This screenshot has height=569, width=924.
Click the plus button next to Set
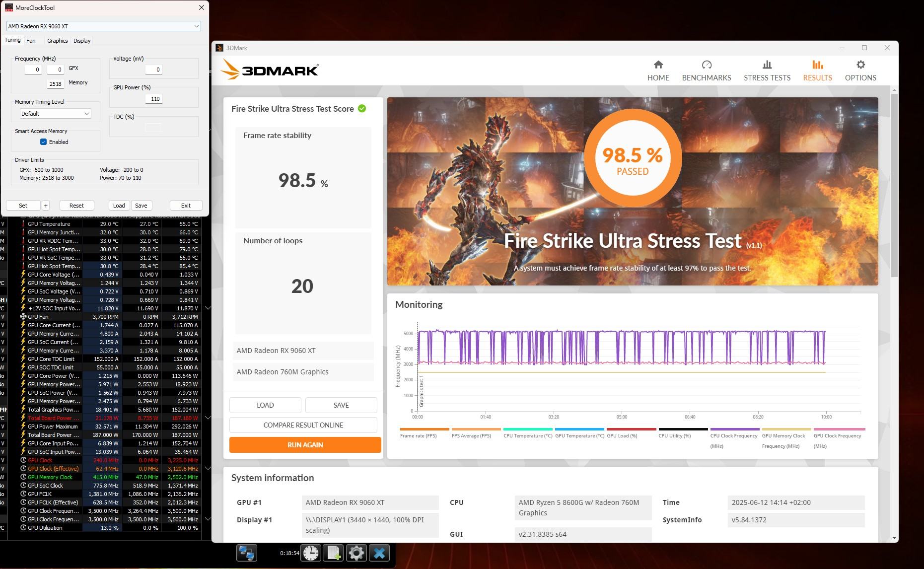point(46,206)
